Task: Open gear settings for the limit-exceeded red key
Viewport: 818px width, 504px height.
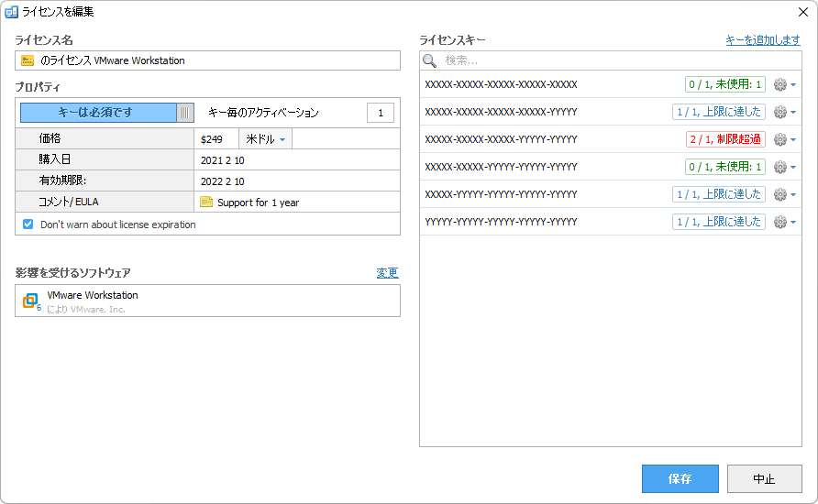Action: click(x=780, y=139)
